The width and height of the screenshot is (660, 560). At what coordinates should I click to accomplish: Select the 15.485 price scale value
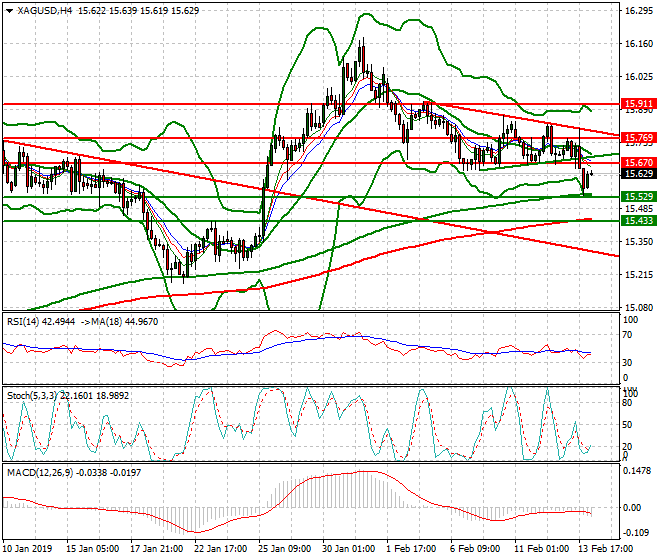click(639, 209)
